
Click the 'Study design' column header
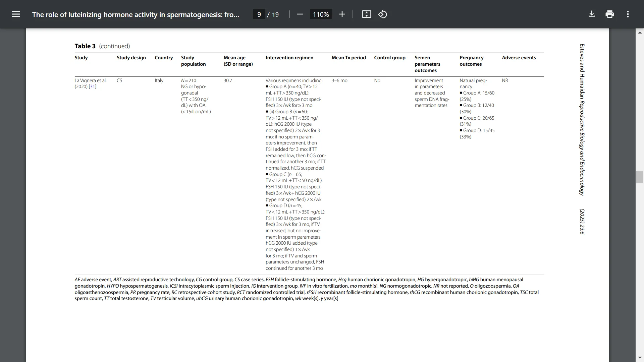(x=131, y=58)
